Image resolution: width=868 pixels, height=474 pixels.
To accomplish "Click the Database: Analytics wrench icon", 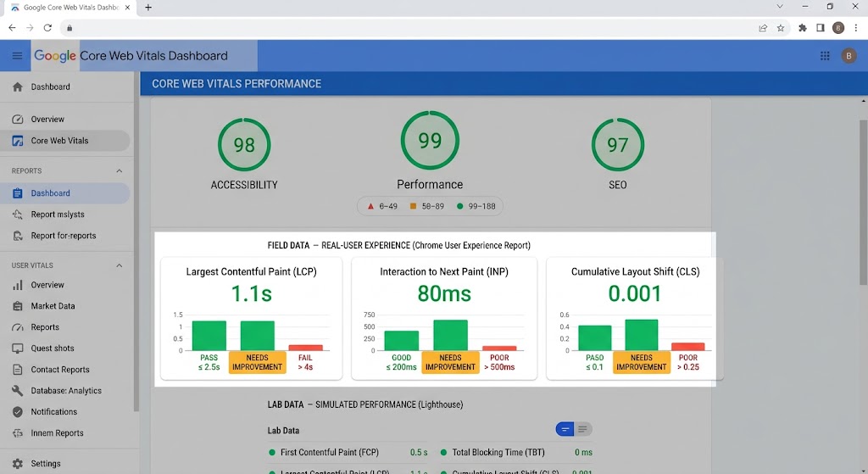I will [x=18, y=390].
